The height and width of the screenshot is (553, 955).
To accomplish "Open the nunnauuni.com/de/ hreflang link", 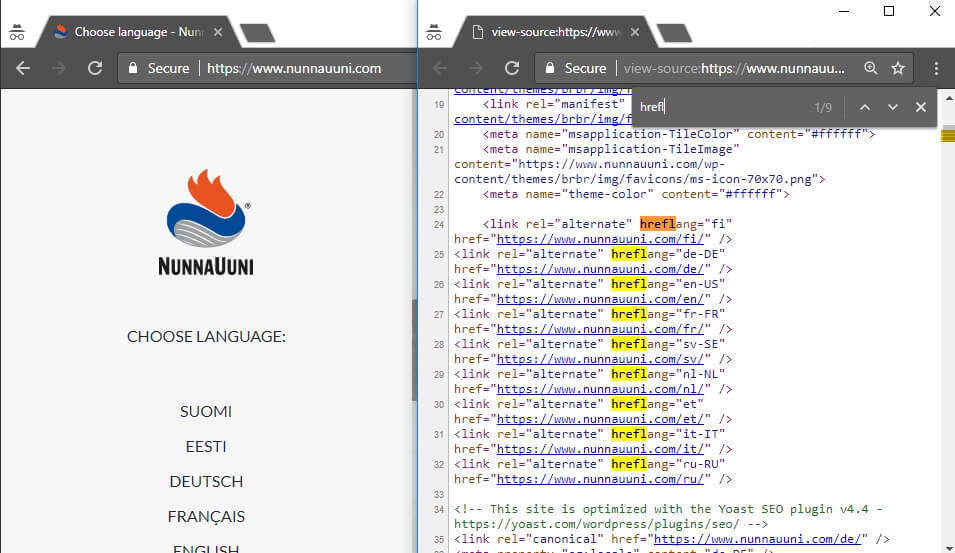I will [x=600, y=269].
